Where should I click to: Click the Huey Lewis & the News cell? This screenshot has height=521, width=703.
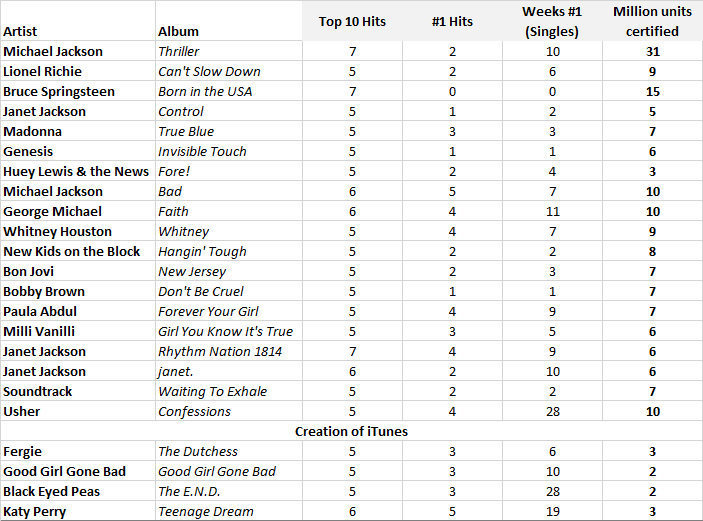pos(78,171)
